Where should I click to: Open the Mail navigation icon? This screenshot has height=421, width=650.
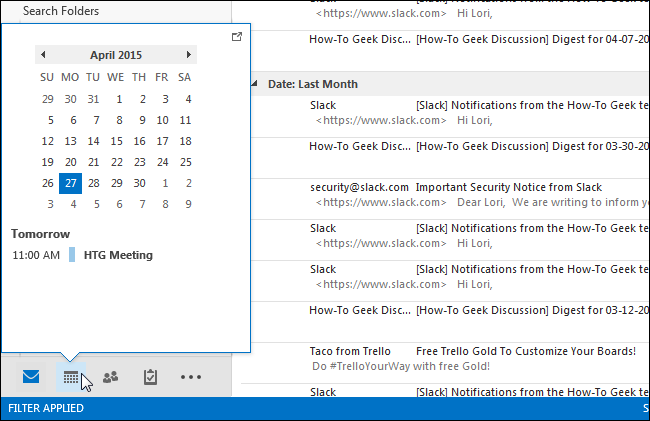click(x=31, y=377)
